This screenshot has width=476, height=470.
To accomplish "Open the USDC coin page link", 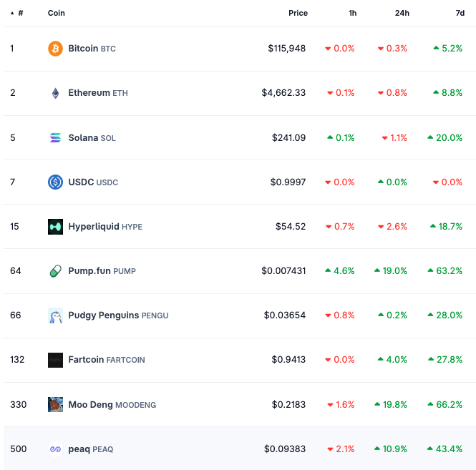I will click(93, 182).
